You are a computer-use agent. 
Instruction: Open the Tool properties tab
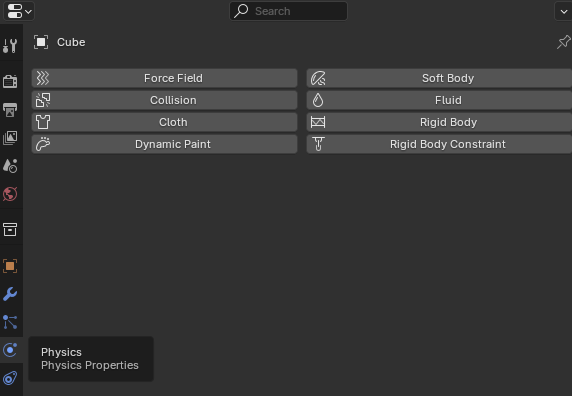[10, 46]
